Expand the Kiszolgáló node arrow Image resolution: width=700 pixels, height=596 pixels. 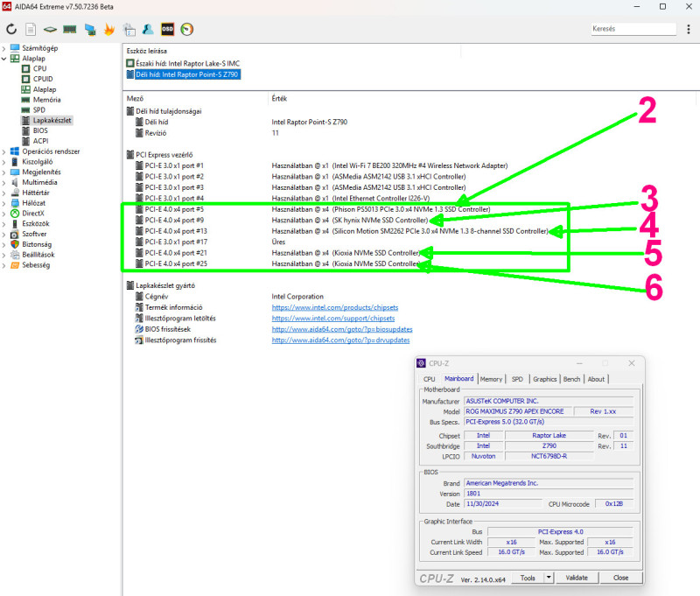[4, 162]
